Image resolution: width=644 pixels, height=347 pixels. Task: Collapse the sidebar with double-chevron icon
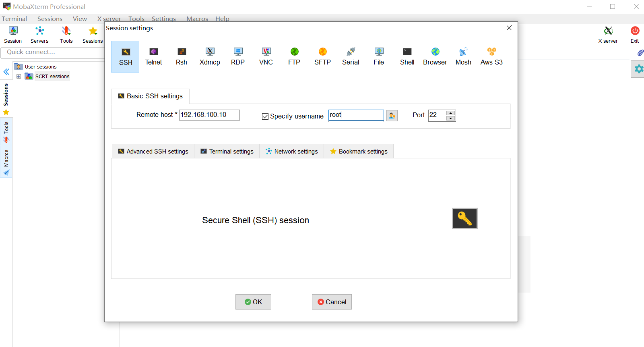(6, 72)
